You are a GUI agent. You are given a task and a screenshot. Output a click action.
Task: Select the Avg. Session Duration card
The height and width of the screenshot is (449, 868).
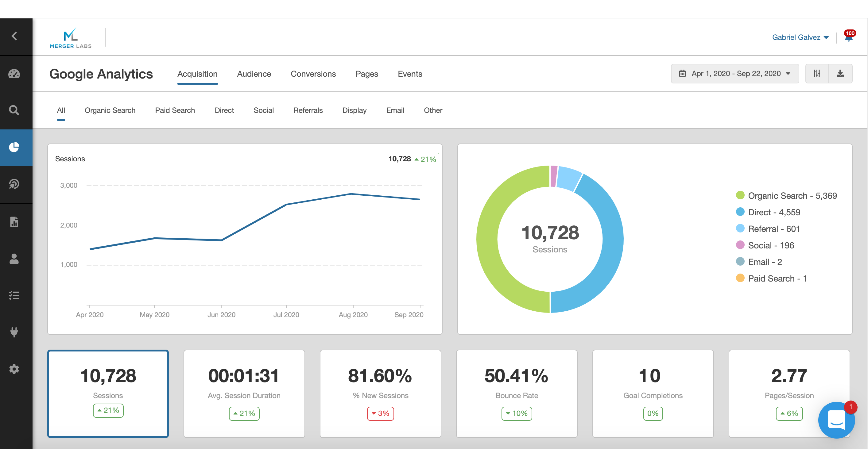(244, 393)
